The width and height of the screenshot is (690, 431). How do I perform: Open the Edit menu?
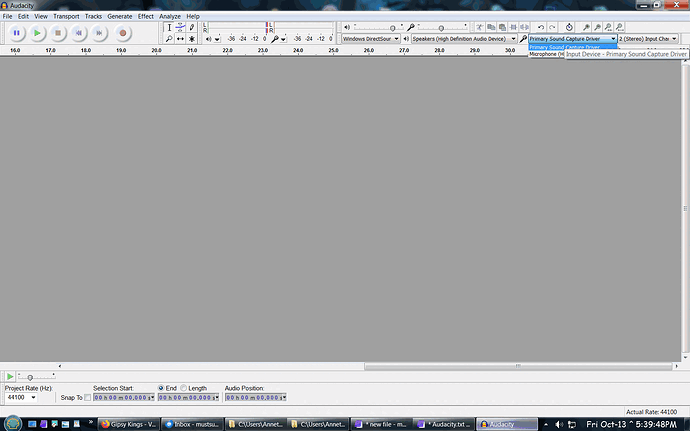23,16
